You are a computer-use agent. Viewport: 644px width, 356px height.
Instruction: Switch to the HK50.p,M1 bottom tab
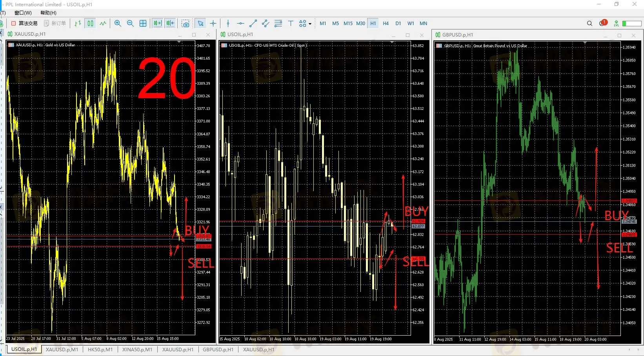pos(100,349)
